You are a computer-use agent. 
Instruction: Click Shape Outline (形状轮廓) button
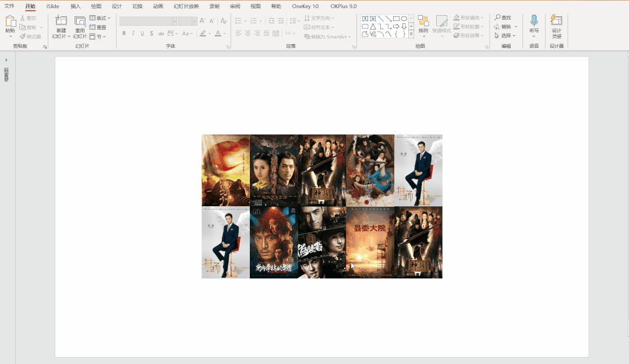[x=468, y=26]
